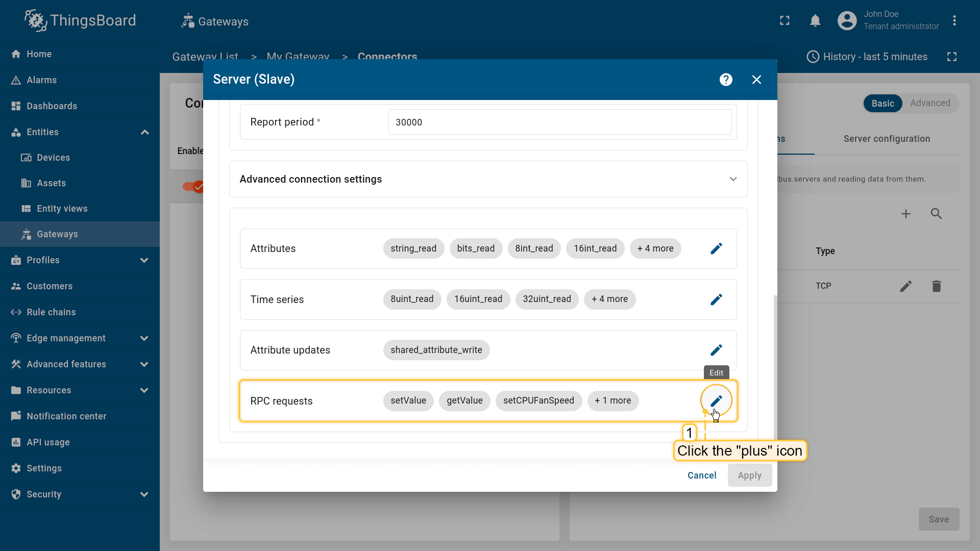Edit the Attributes row with pencil icon
The height and width of the screenshot is (551, 980).
(716, 248)
